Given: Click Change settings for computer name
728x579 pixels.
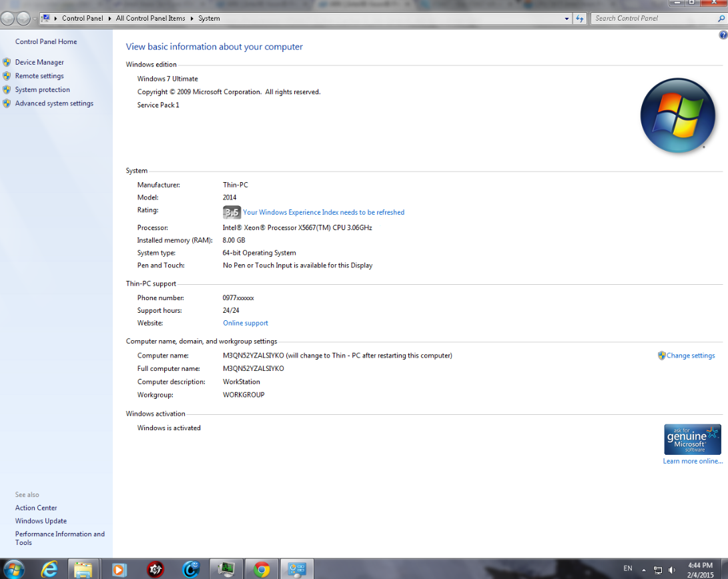Looking at the screenshot, I should pyautogui.click(x=691, y=356).
